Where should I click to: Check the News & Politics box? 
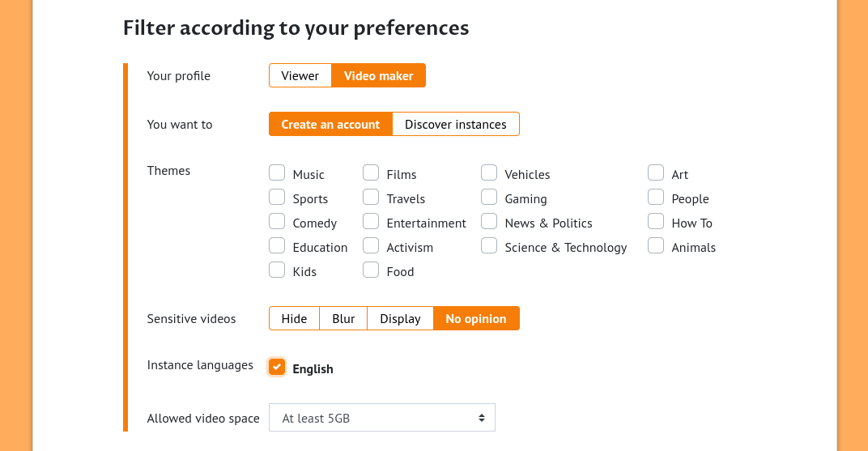click(489, 221)
